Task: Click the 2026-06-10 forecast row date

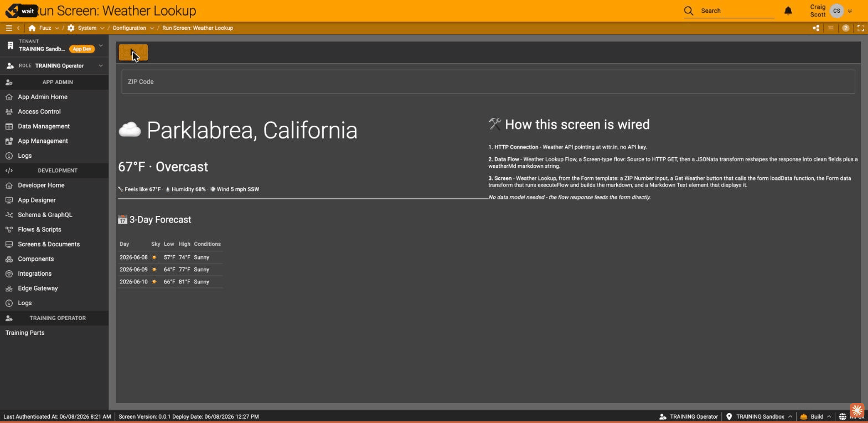Action: pos(133,282)
